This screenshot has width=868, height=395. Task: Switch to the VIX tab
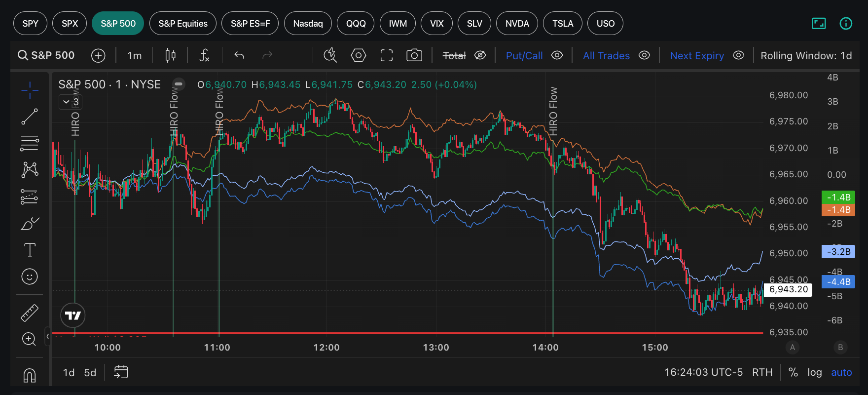(436, 23)
